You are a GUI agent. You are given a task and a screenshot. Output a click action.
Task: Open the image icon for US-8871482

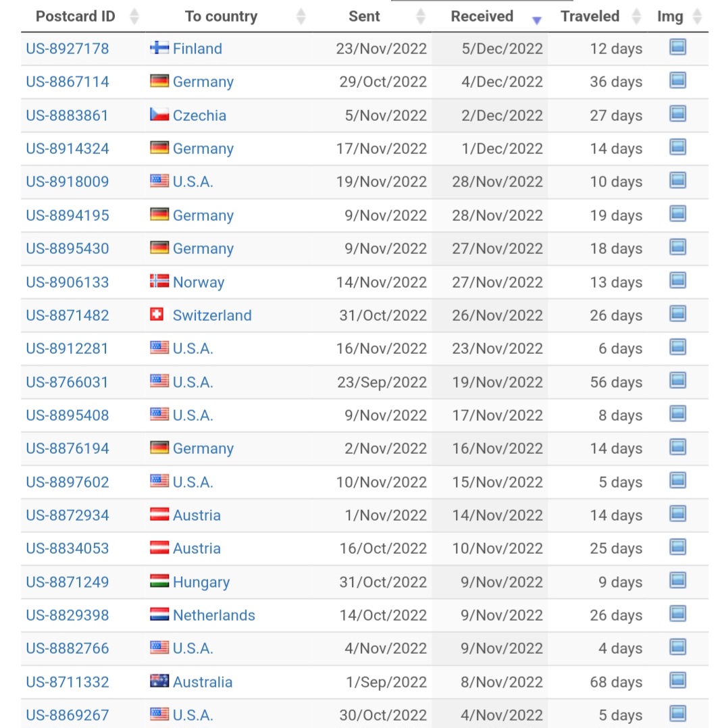(x=677, y=314)
